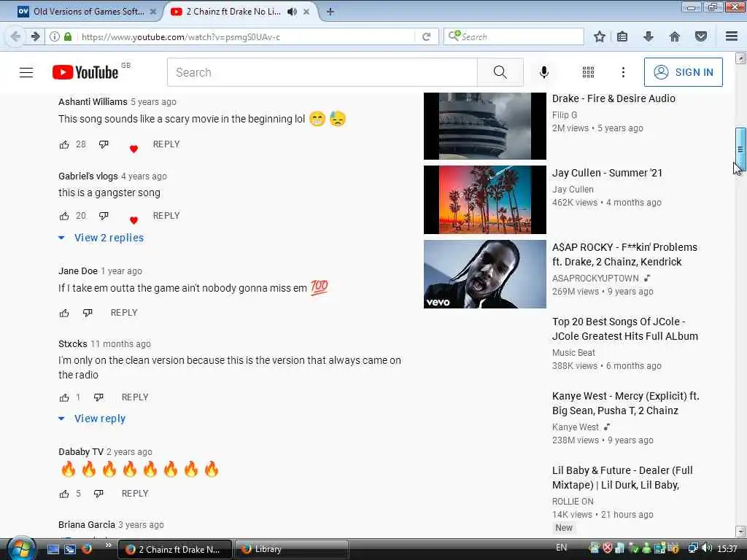The height and width of the screenshot is (560, 747).
Task: Close the 2 Chainz YouTube tab
Action: [x=307, y=12]
